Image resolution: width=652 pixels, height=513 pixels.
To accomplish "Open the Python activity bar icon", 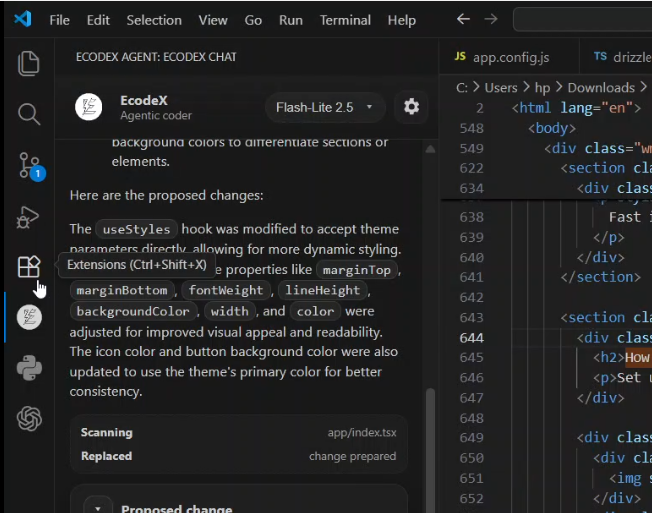I will pos(29,368).
